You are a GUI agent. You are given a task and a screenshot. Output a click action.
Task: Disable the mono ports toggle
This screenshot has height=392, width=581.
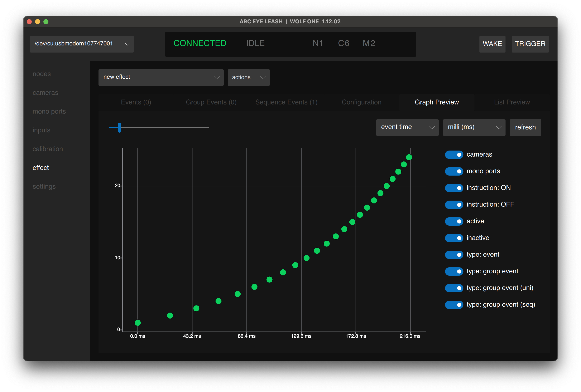click(x=454, y=171)
